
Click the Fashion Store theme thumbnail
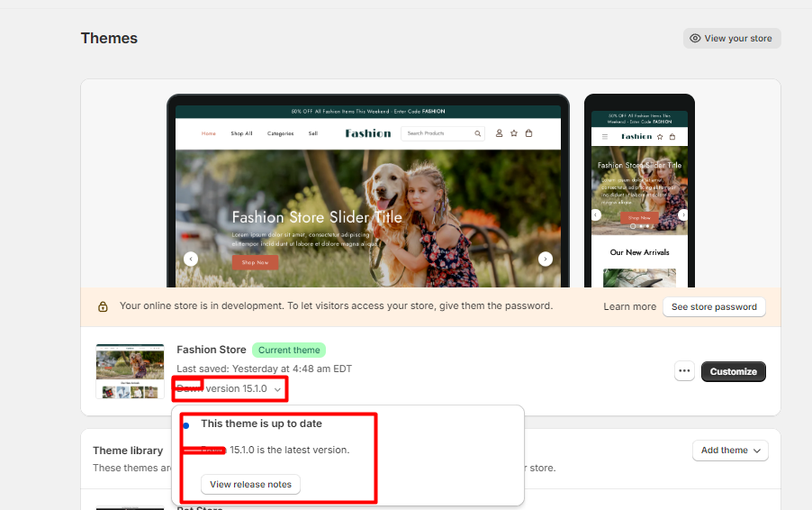pos(130,371)
